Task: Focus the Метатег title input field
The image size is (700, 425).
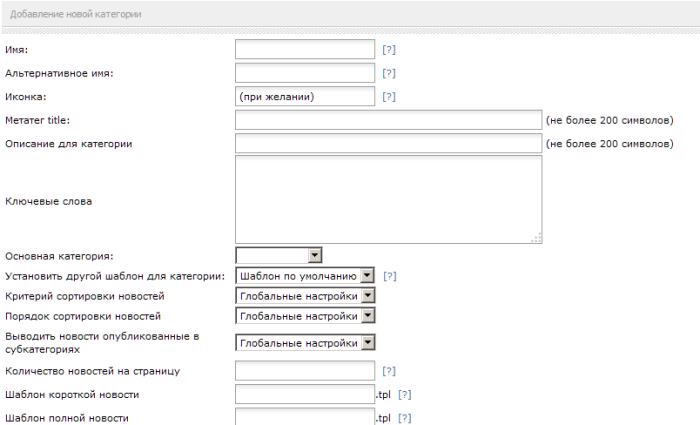Action: [x=388, y=120]
